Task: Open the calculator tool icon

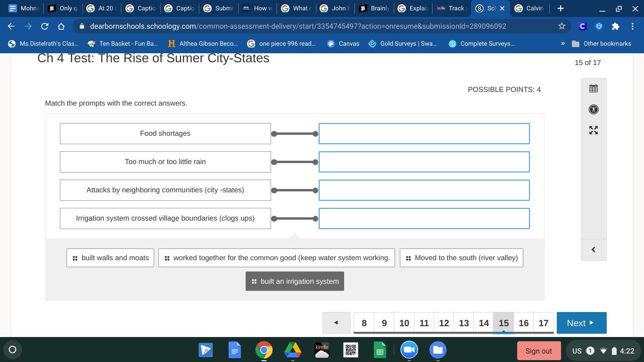Action: tap(594, 89)
